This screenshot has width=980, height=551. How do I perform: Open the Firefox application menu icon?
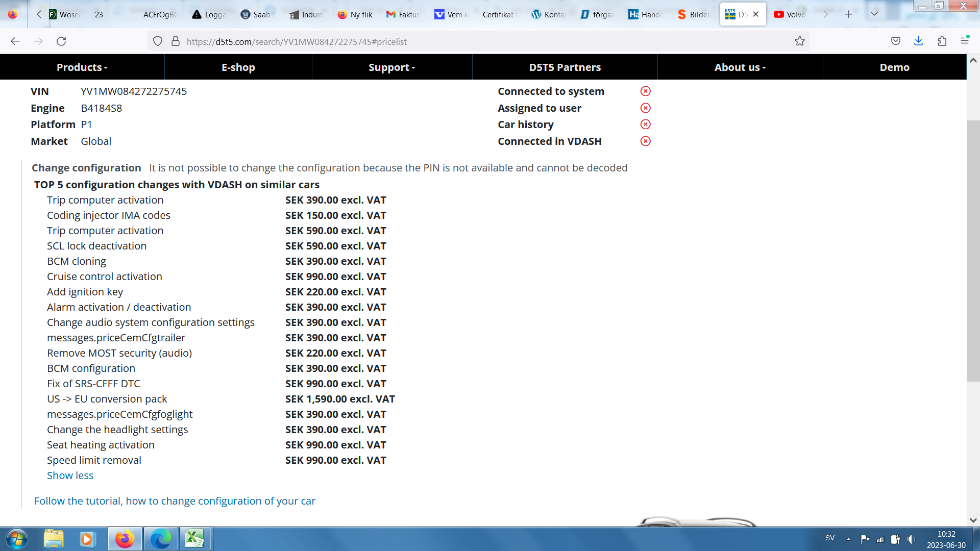[x=965, y=40]
